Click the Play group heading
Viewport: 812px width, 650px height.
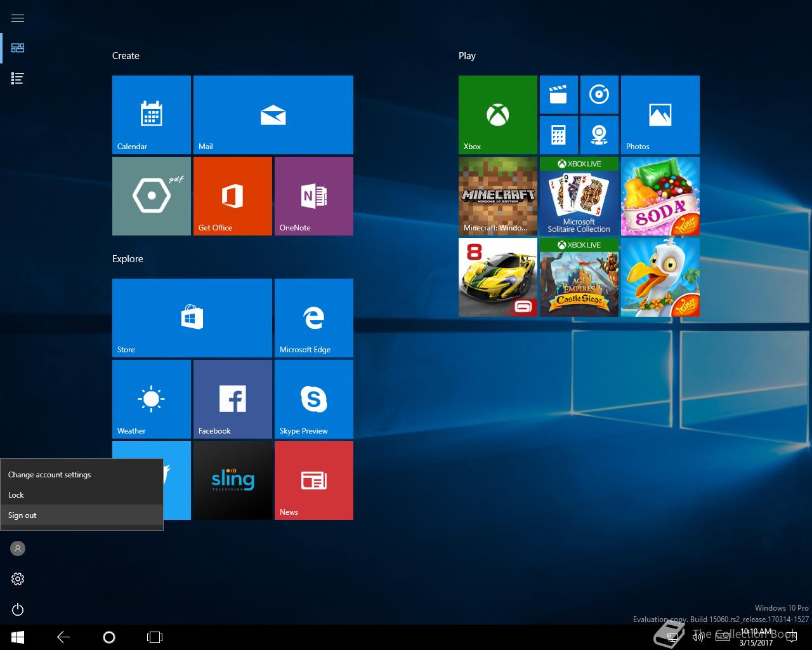(x=467, y=56)
